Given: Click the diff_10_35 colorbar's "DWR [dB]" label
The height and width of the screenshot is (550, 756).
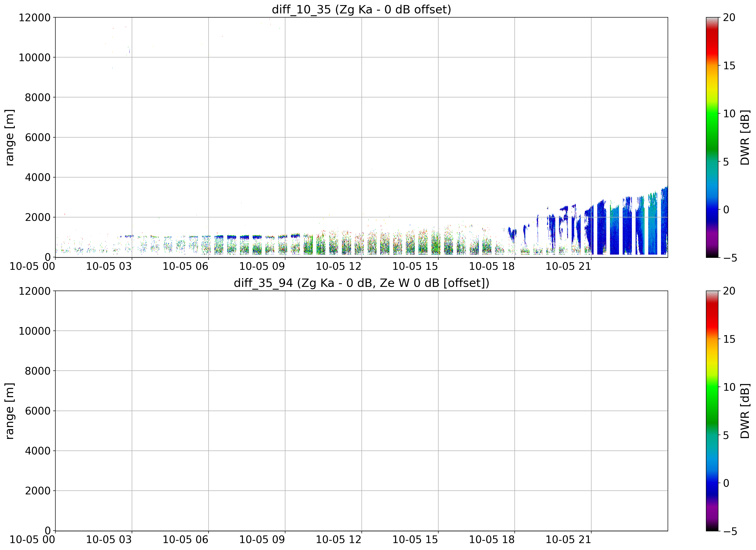Looking at the screenshot, I should click(x=745, y=137).
